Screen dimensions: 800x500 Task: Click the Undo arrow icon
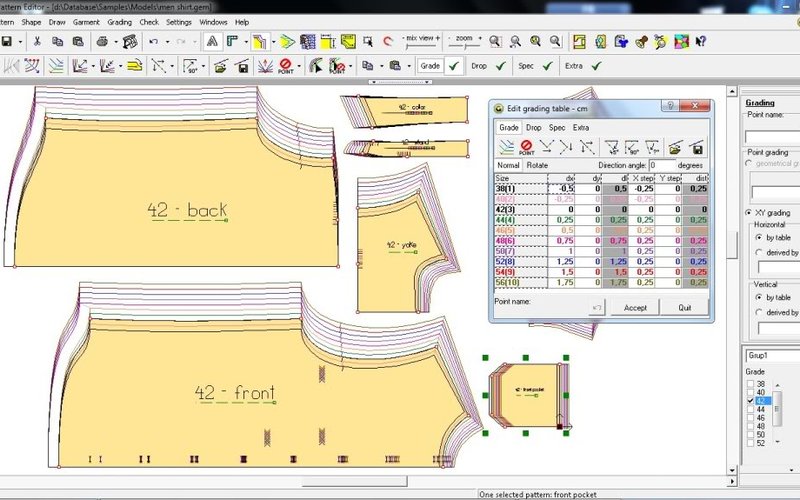click(154, 42)
